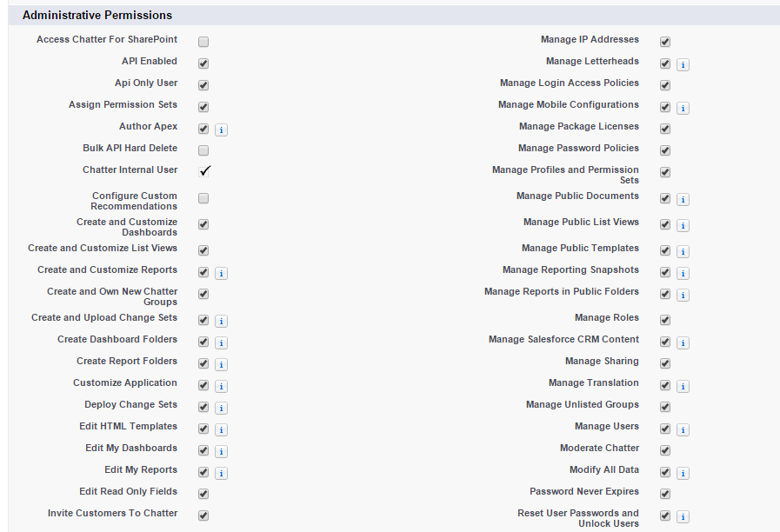Toggle Manage Login Access Policies checkbox

665,85
